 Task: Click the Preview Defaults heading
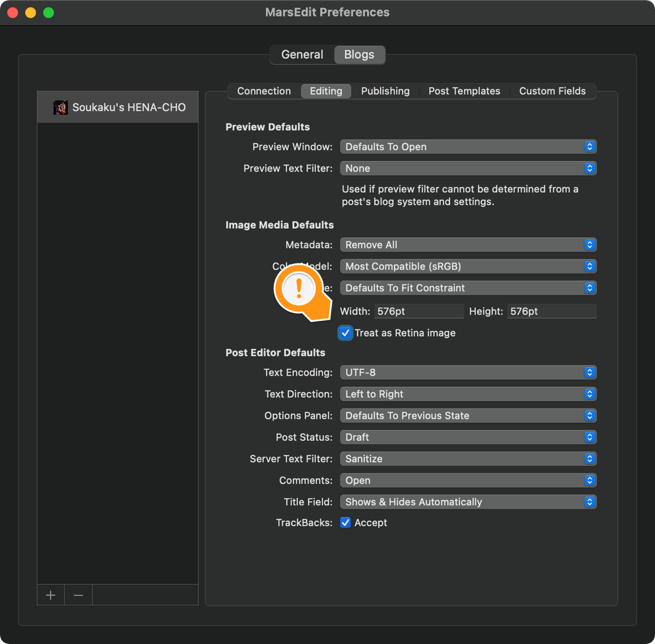point(268,127)
